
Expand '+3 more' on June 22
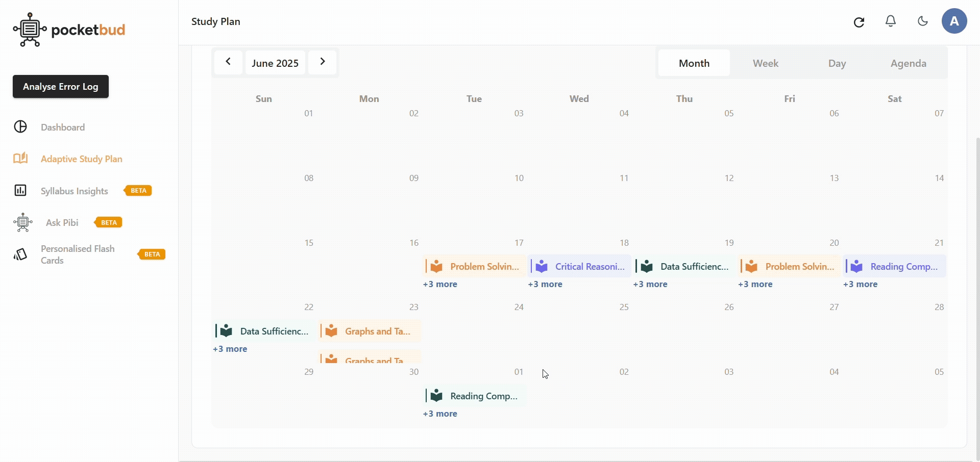point(230,349)
